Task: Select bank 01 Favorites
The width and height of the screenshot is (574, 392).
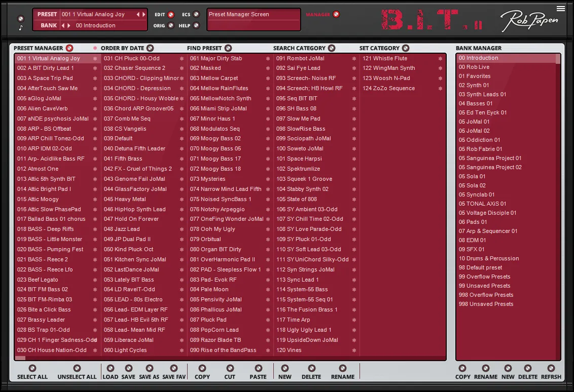Action: pos(506,76)
